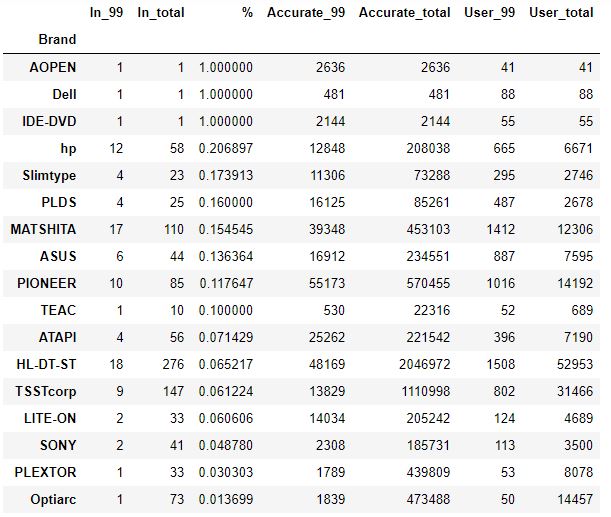Image resolution: width=611 pixels, height=517 pixels.
Task: Select the HL-DT-ST row label
Action: 47,364
